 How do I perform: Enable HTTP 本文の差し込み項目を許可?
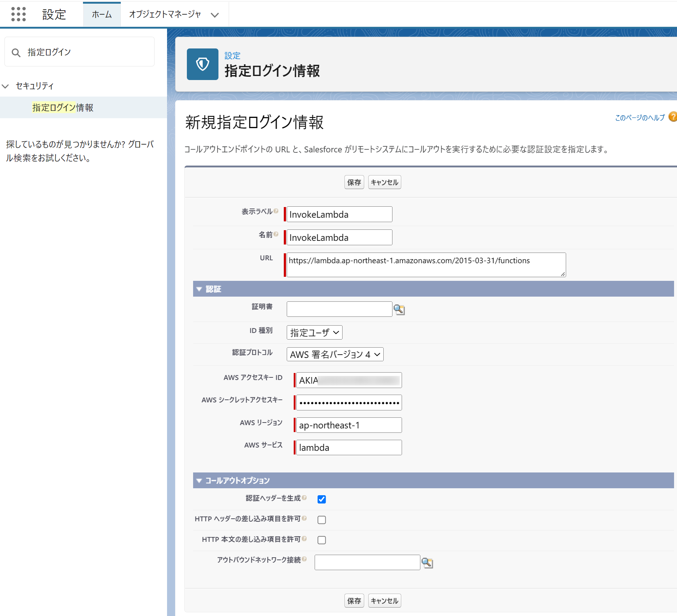pos(322,540)
